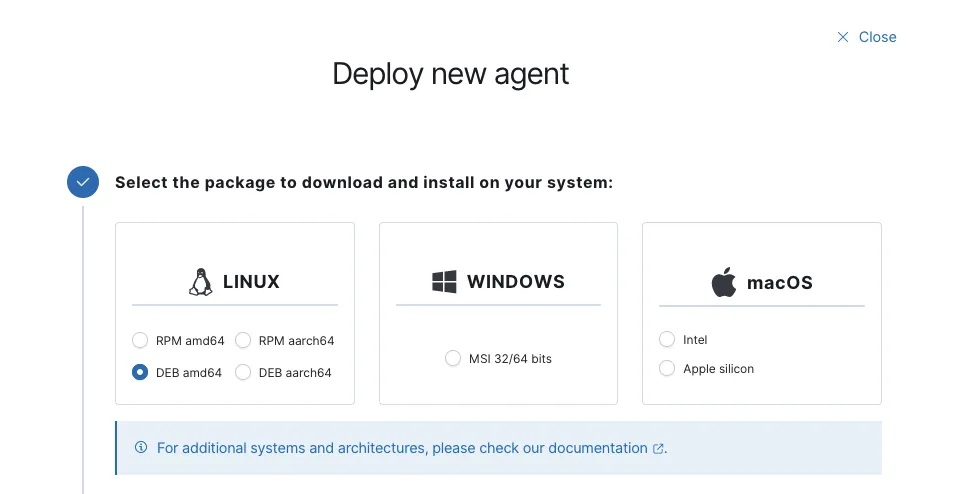Click the macOS card heading
The width and height of the screenshot is (954, 494).
tap(780, 283)
